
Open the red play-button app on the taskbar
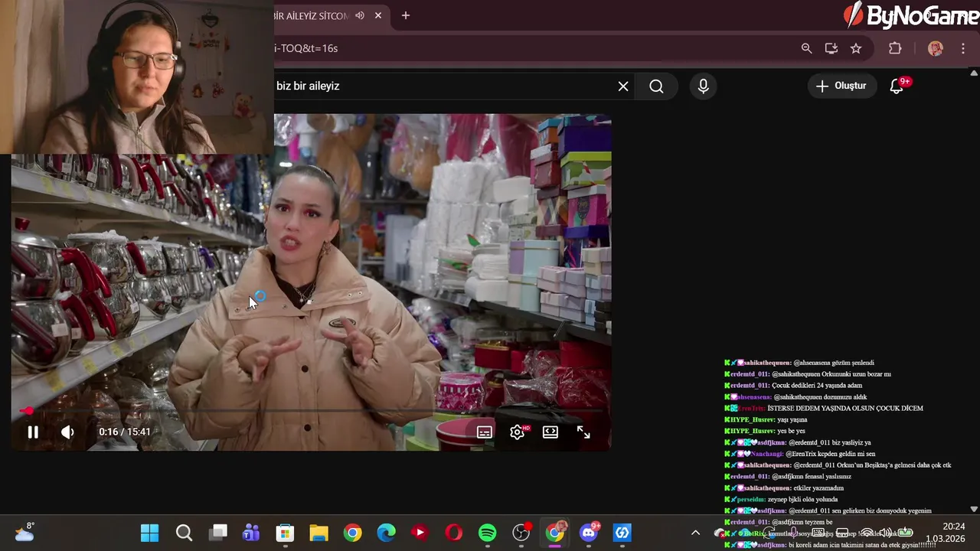click(x=420, y=533)
